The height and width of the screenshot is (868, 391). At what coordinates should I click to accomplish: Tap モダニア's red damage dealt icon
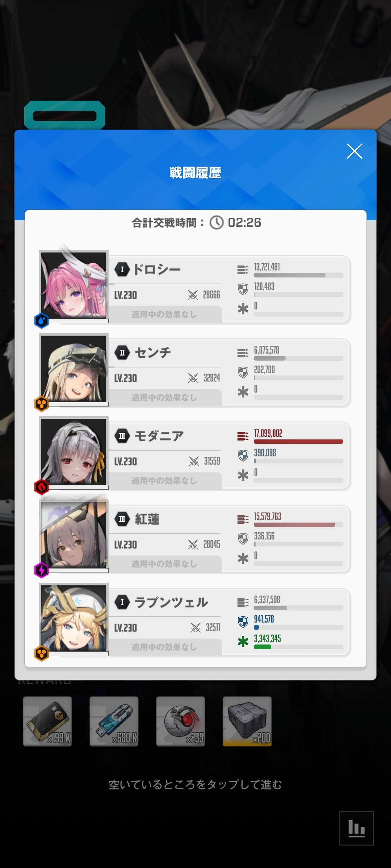coord(243,436)
